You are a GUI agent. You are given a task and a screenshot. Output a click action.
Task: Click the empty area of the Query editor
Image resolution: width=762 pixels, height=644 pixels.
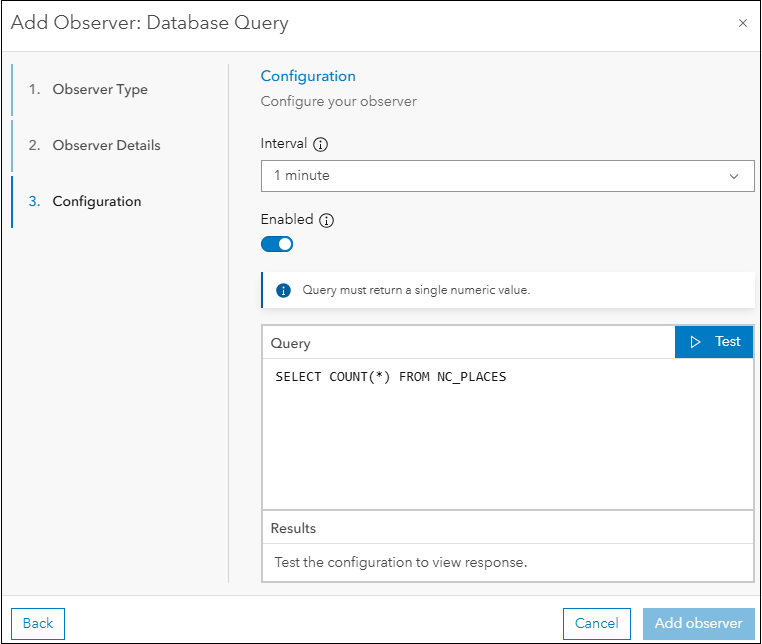coord(507,450)
